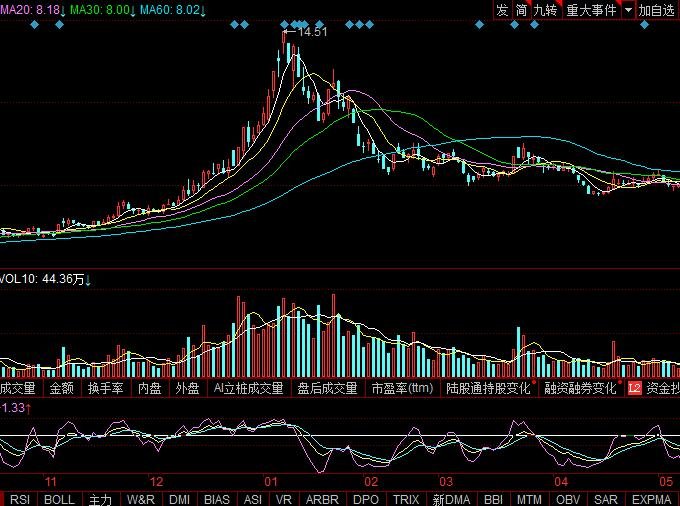Select the 成交量 volume tab

[x=18, y=388]
